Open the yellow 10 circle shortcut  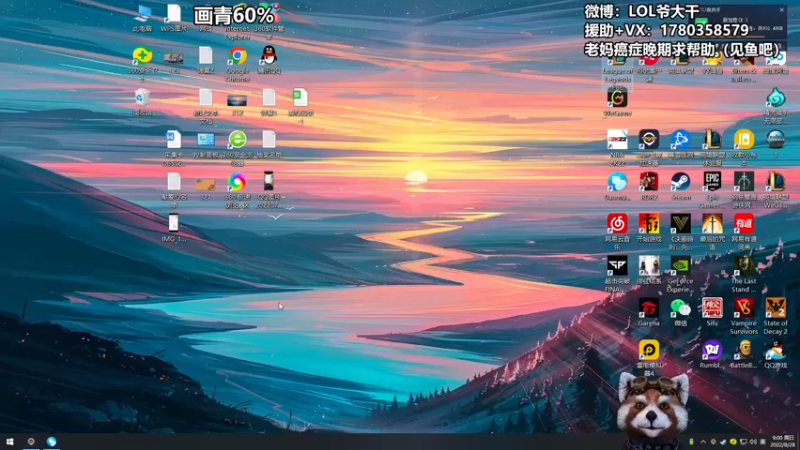[744, 139]
